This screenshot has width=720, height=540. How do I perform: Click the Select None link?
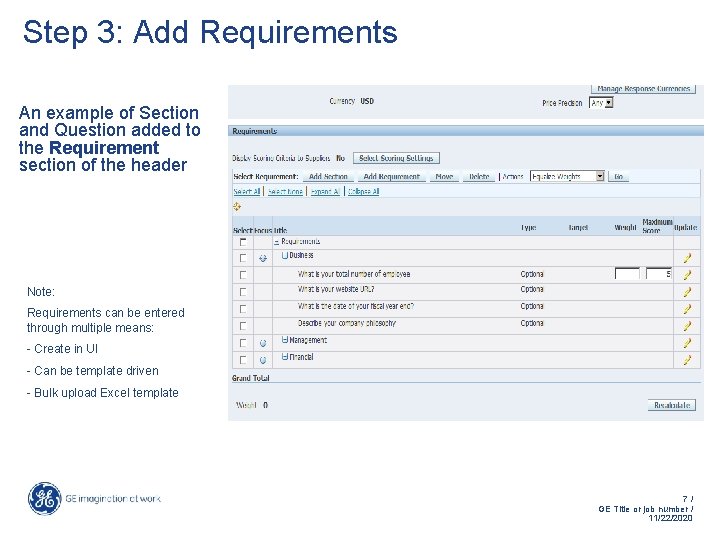point(285,191)
